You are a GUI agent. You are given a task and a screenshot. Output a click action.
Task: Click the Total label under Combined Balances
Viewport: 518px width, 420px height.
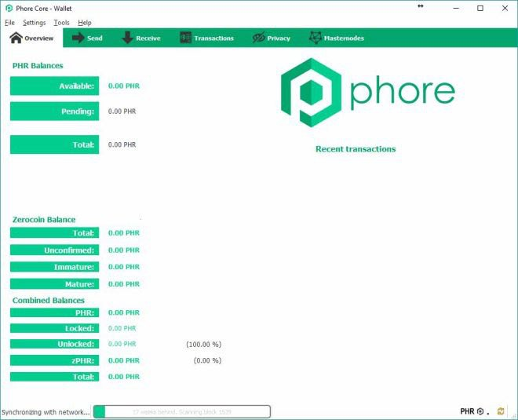tap(54, 377)
